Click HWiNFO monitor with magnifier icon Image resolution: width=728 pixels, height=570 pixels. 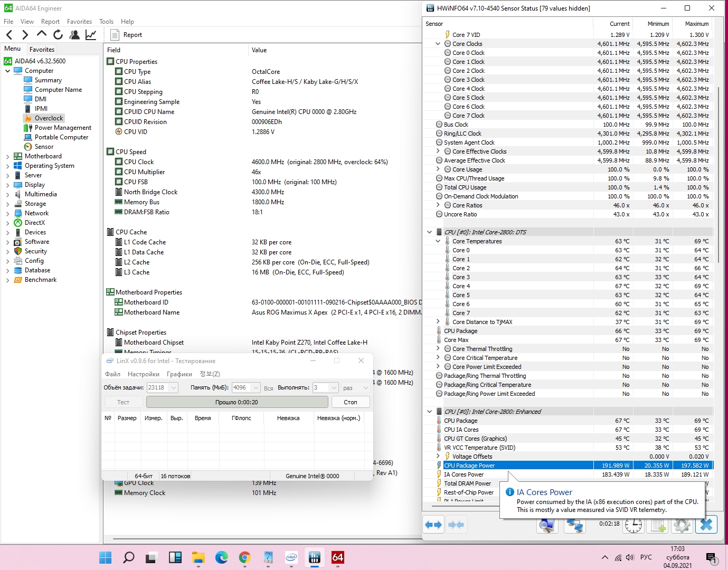547,525
